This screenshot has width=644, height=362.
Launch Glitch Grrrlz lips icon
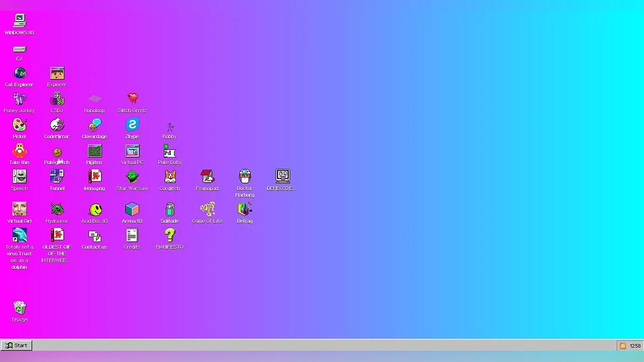(x=132, y=99)
